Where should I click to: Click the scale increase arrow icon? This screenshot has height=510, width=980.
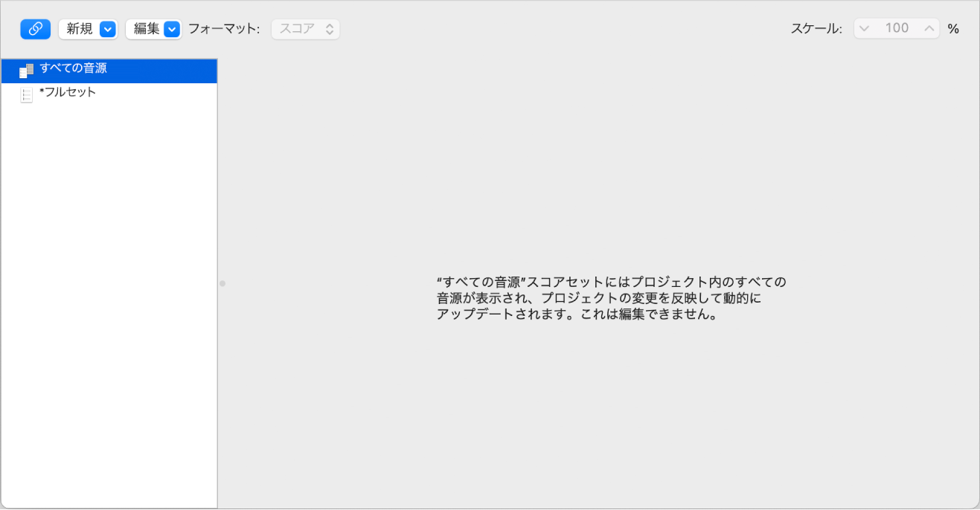pyautogui.click(x=929, y=28)
